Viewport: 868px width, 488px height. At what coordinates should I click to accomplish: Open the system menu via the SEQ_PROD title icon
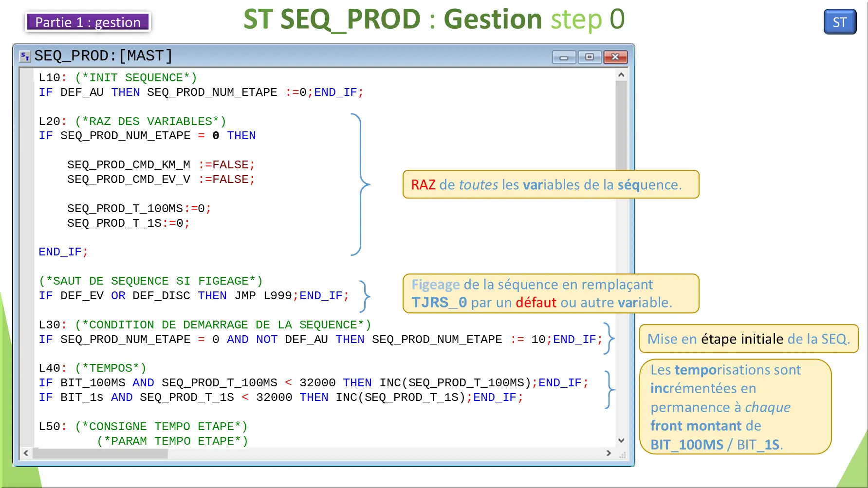(24, 56)
